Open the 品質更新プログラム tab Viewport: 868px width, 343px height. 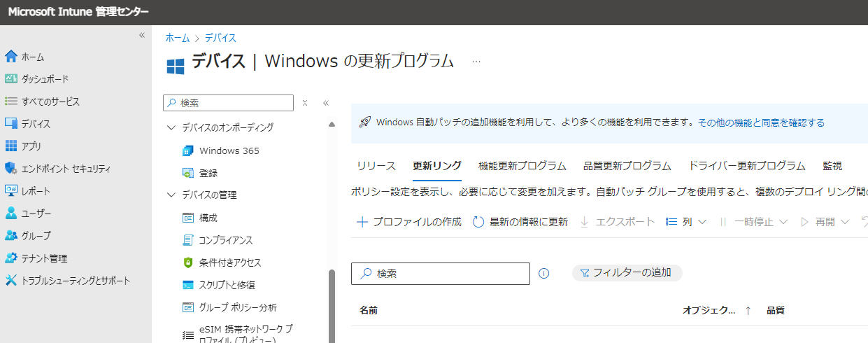click(x=627, y=166)
